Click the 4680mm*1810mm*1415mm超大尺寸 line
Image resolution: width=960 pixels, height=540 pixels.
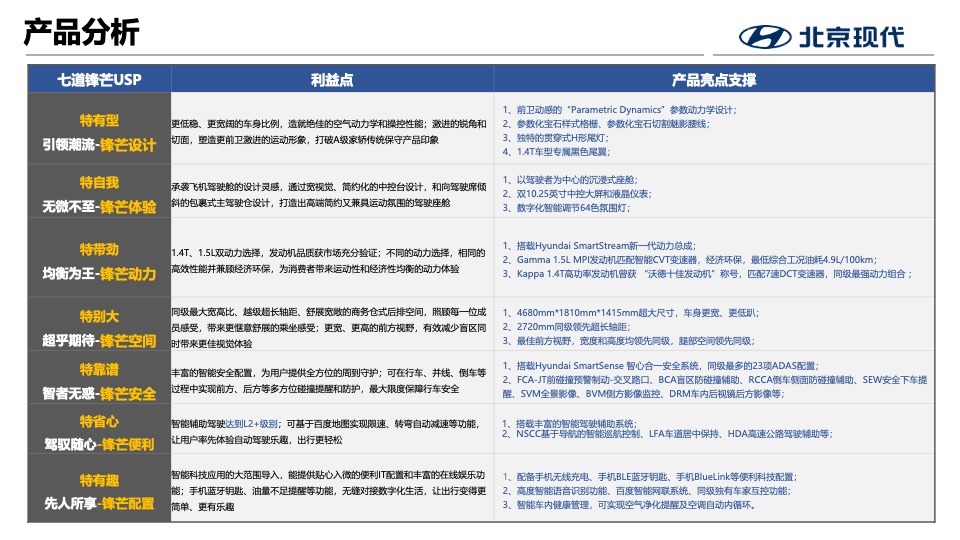point(631,313)
